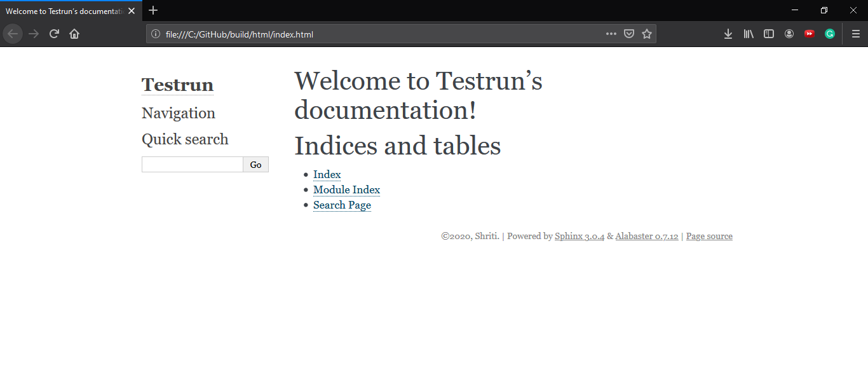Show site information for the file URL
The width and height of the screenshot is (868, 386).
[156, 34]
